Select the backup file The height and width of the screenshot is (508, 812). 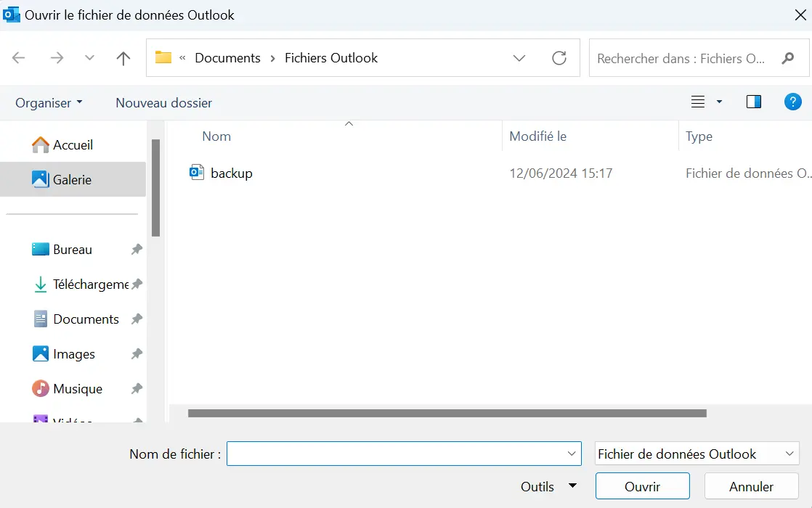(x=232, y=173)
